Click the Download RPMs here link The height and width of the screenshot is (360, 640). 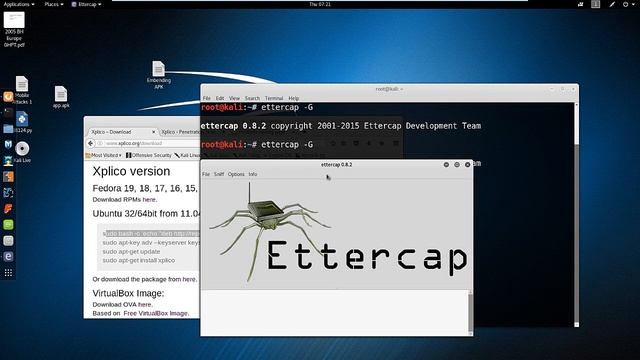click(149, 200)
